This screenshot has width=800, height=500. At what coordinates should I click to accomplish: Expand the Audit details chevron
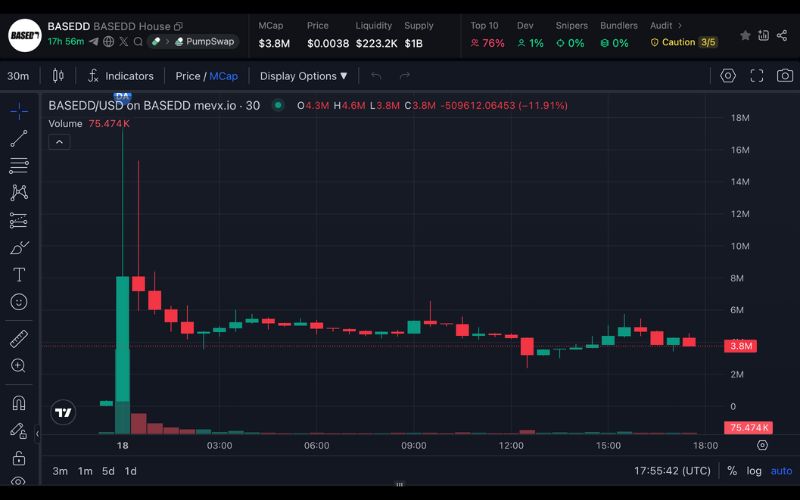click(x=680, y=26)
